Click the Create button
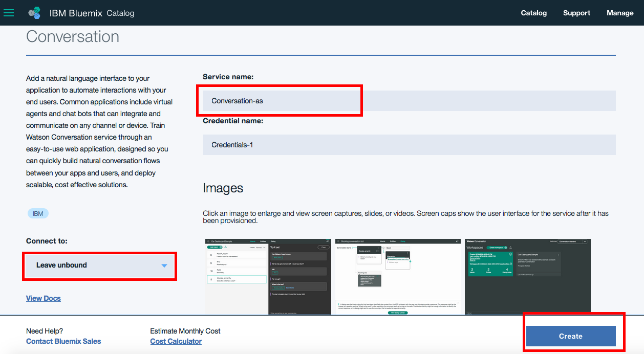Screen dimensions: 644x354 click(570, 336)
